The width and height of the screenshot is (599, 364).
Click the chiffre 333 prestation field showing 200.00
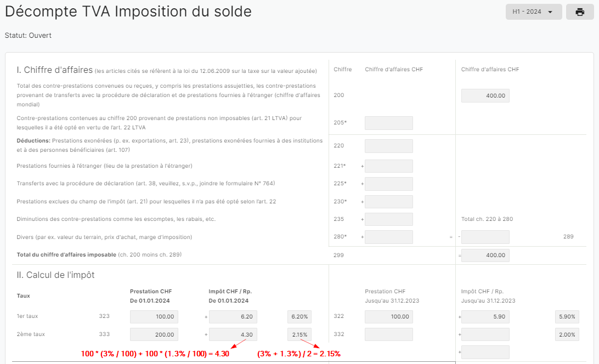click(x=154, y=334)
